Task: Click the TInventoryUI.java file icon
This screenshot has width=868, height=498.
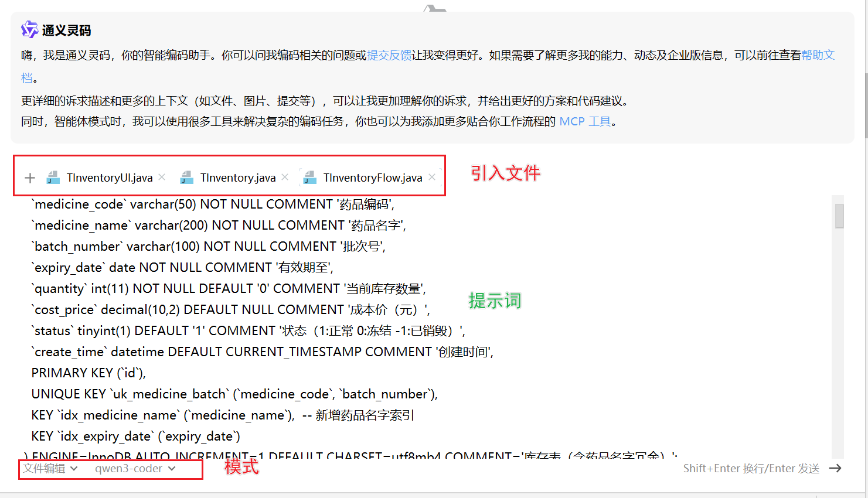Action: coord(53,178)
